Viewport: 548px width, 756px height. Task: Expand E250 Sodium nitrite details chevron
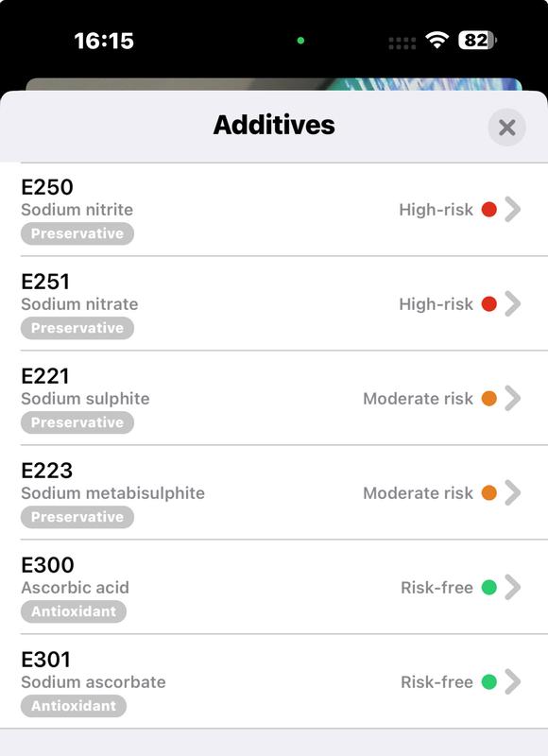click(513, 209)
